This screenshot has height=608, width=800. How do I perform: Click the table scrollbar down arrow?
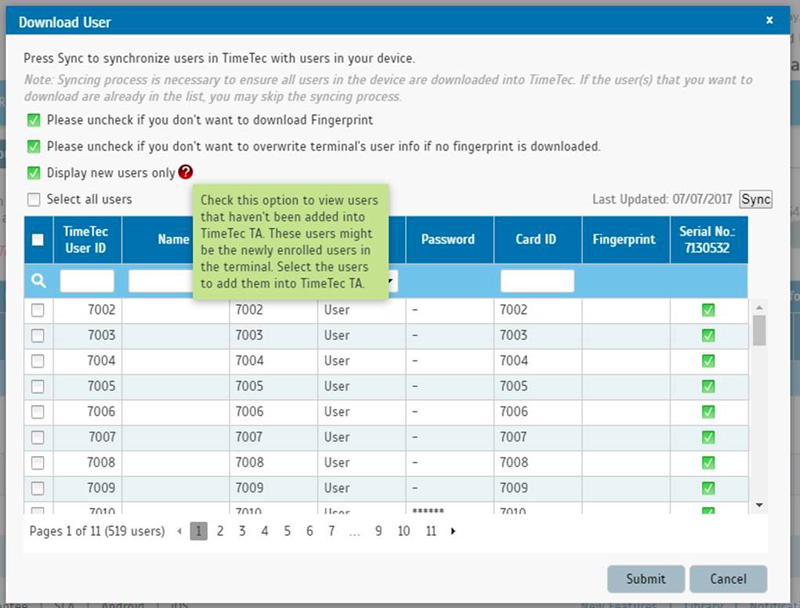click(759, 505)
